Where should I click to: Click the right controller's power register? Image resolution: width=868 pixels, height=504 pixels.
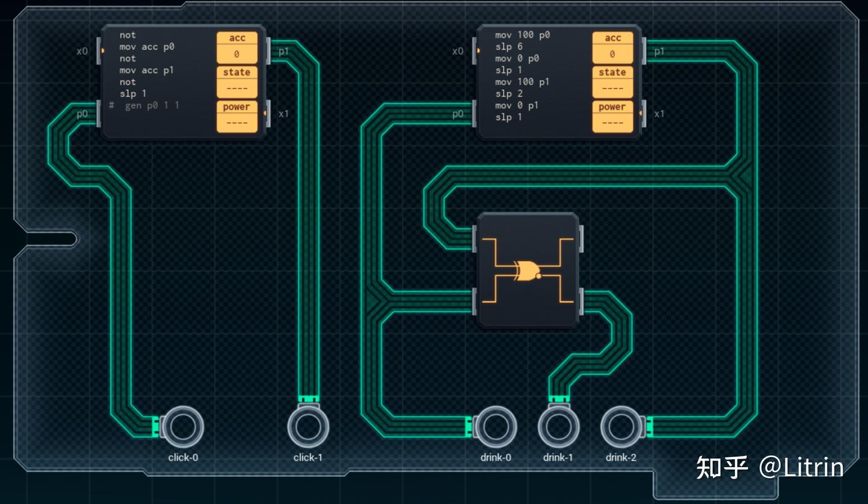point(612,116)
